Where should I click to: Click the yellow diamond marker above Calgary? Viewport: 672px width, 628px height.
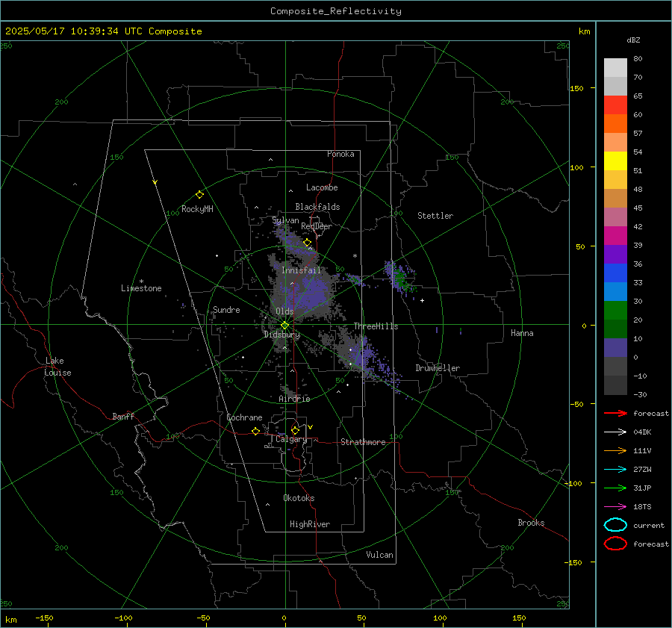pos(295,430)
